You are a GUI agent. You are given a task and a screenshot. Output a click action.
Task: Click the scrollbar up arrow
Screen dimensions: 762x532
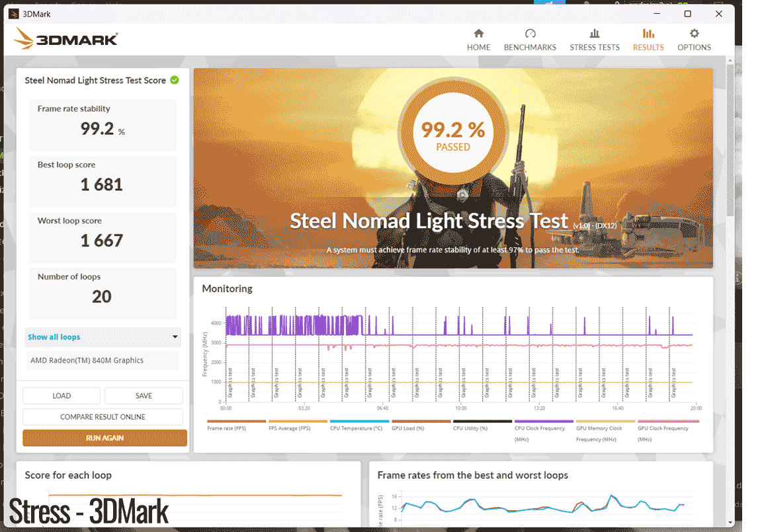[x=730, y=60]
